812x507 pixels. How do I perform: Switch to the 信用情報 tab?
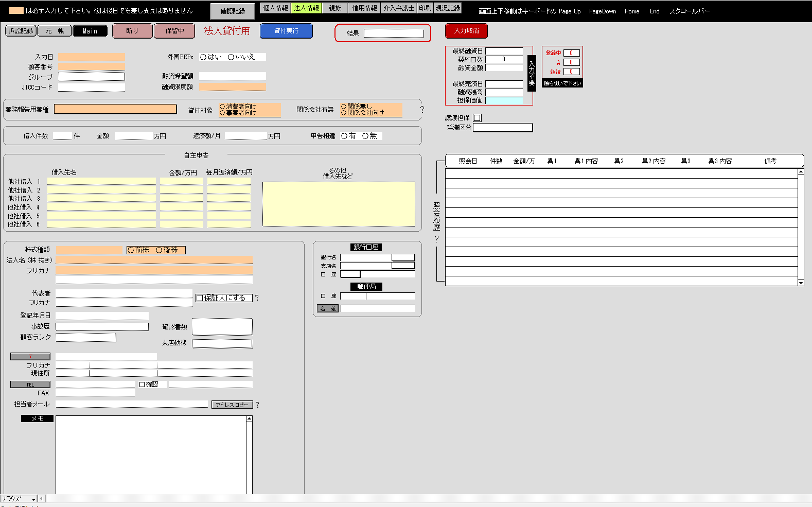coord(365,8)
